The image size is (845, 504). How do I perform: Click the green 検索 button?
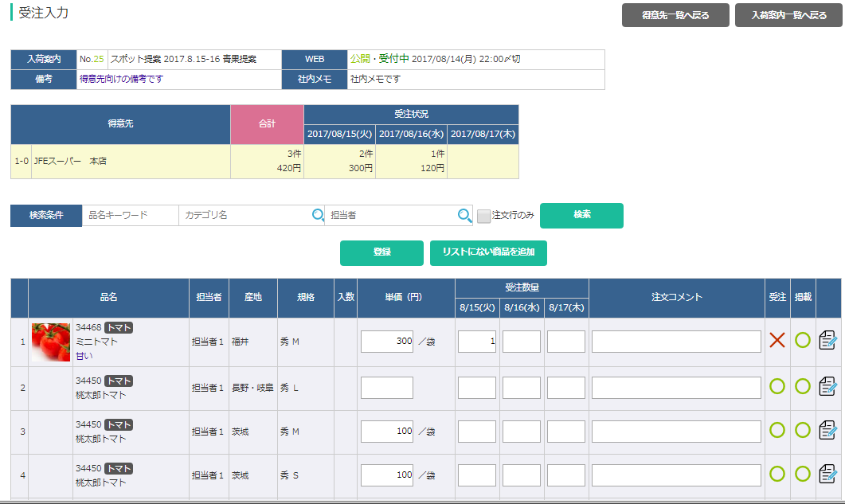(x=581, y=215)
